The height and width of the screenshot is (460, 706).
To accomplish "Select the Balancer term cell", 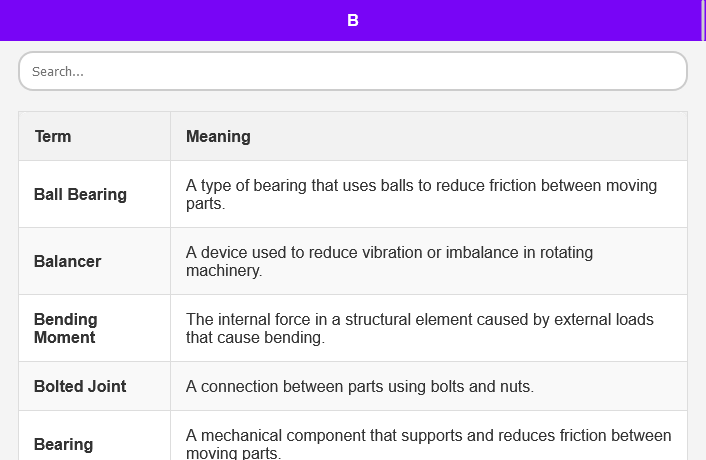I will pyautogui.click(x=67, y=261).
